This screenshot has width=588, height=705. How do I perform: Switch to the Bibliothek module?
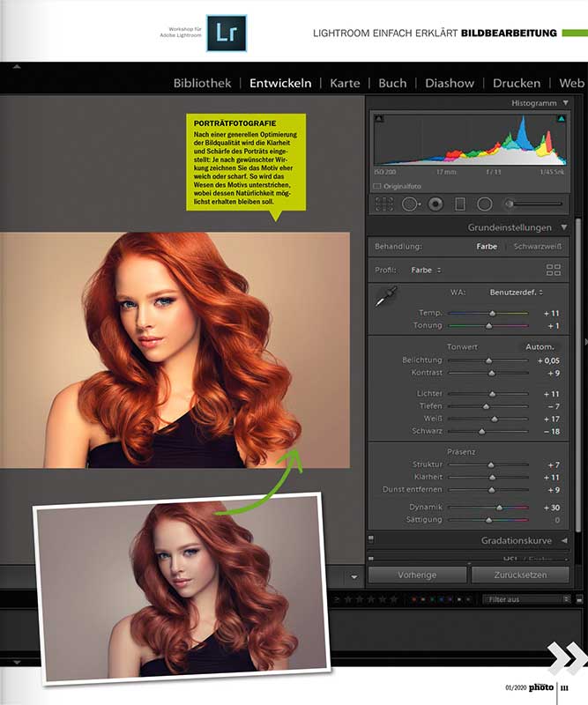tap(203, 83)
